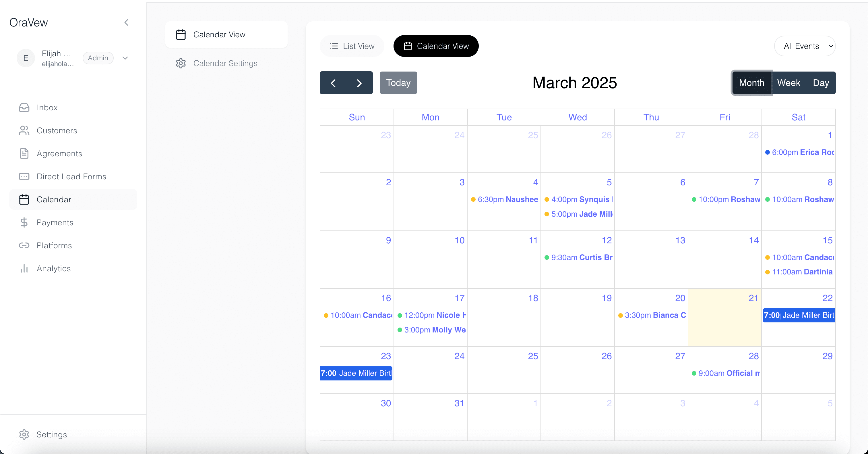Screen dimensions: 868x454
Task: Open Analytics via the chart icon
Action: (x=24, y=268)
